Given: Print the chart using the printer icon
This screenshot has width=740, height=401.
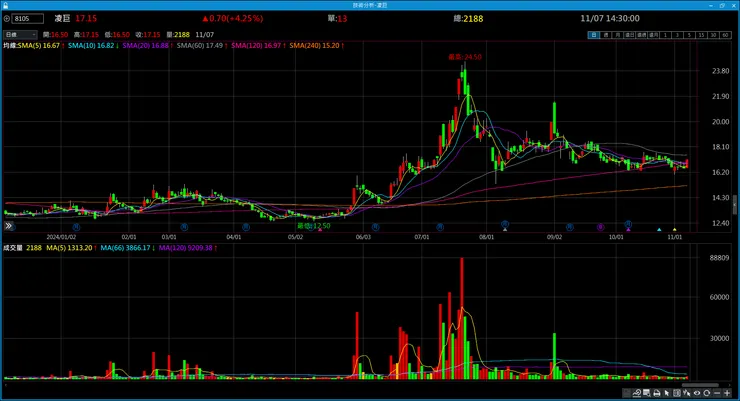Looking at the screenshot, I should coord(657,393).
